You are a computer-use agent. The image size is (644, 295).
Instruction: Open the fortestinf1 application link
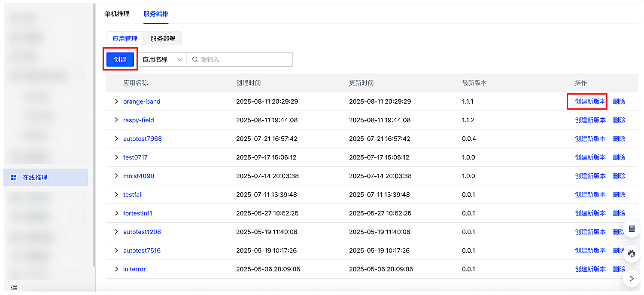[138, 213]
